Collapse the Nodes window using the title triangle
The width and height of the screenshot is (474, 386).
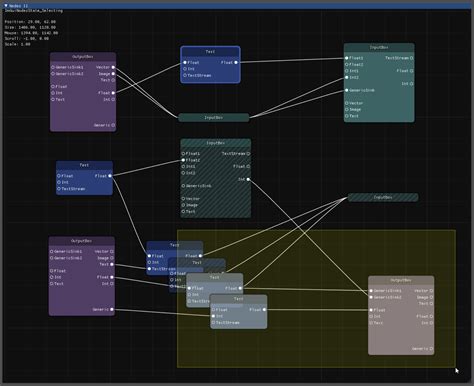[6, 6]
